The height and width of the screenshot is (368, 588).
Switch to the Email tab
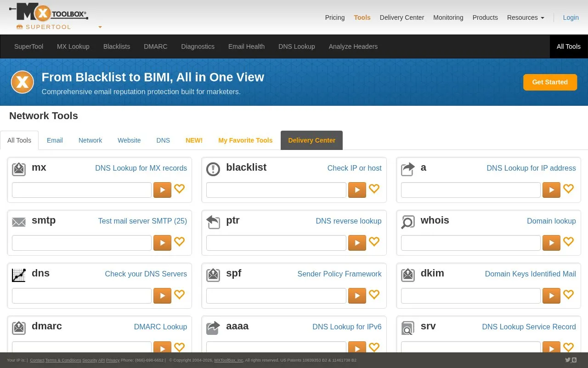pyautogui.click(x=55, y=140)
